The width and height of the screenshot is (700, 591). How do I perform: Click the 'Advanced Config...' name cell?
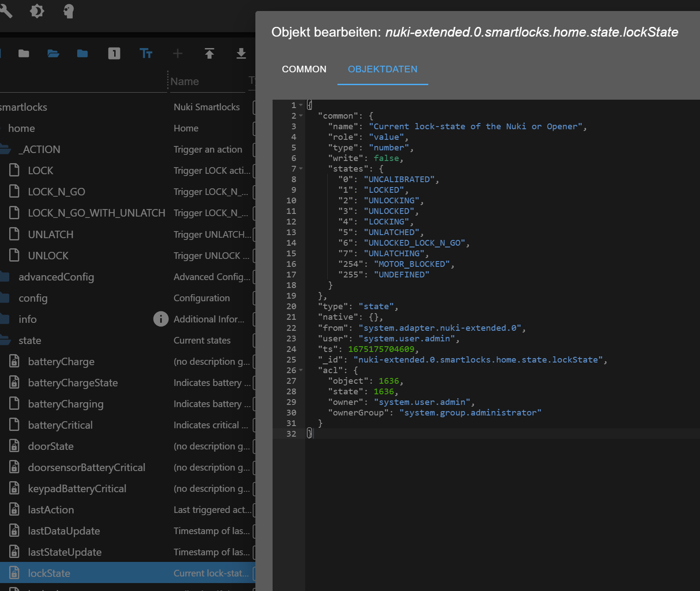tap(212, 277)
